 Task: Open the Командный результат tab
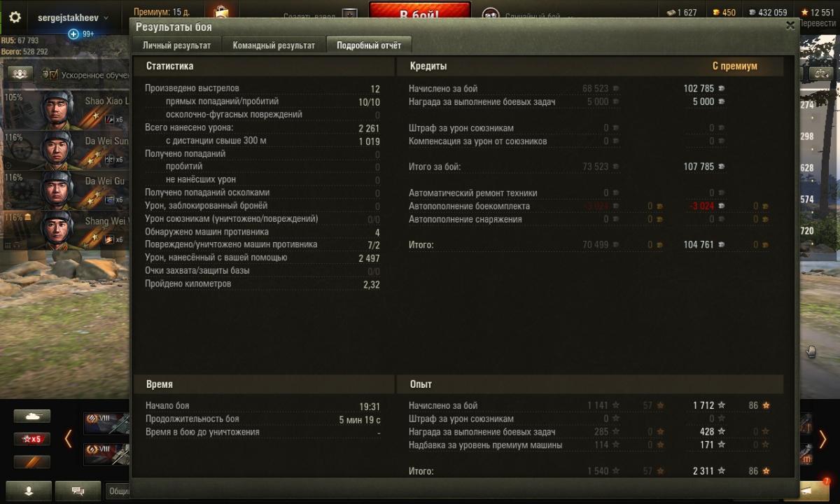(274, 45)
